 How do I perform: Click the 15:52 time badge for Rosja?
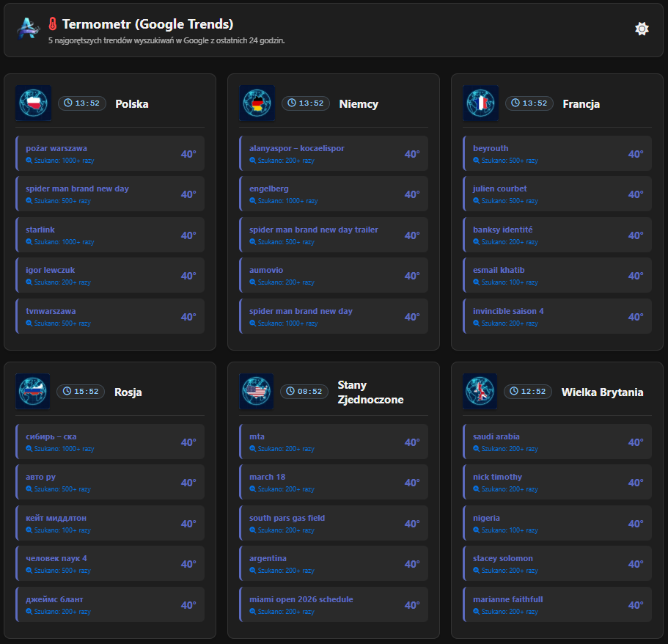point(81,392)
